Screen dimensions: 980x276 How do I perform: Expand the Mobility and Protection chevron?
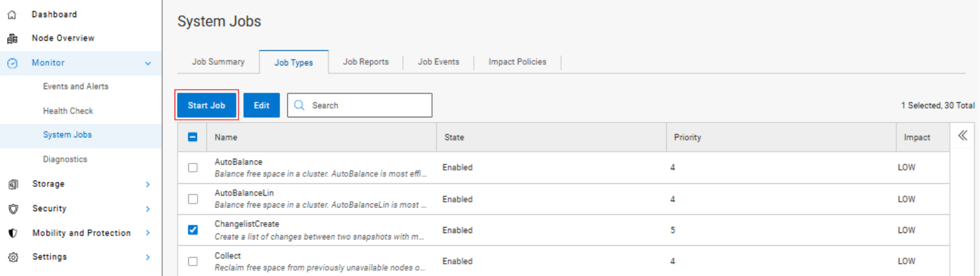[x=148, y=233]
